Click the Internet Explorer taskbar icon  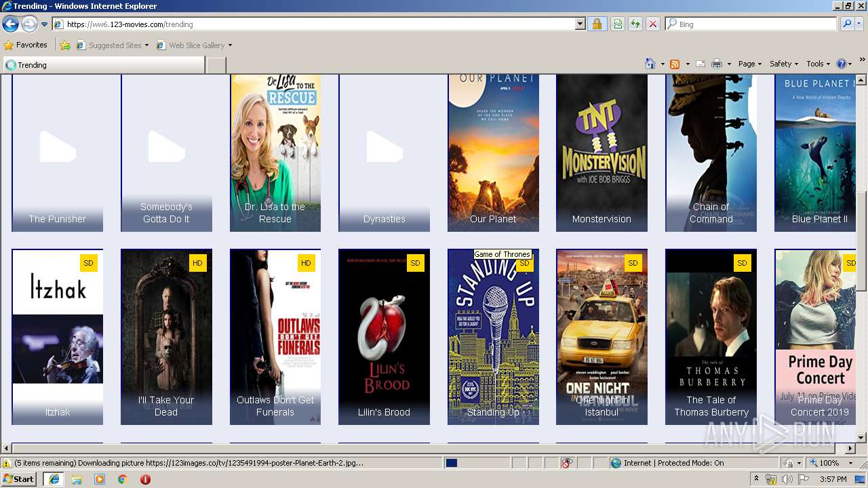tap(54, 479)
